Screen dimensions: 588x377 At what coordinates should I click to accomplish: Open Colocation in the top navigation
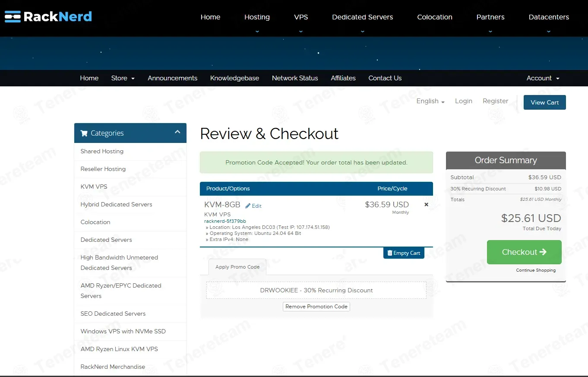point(435,17)
